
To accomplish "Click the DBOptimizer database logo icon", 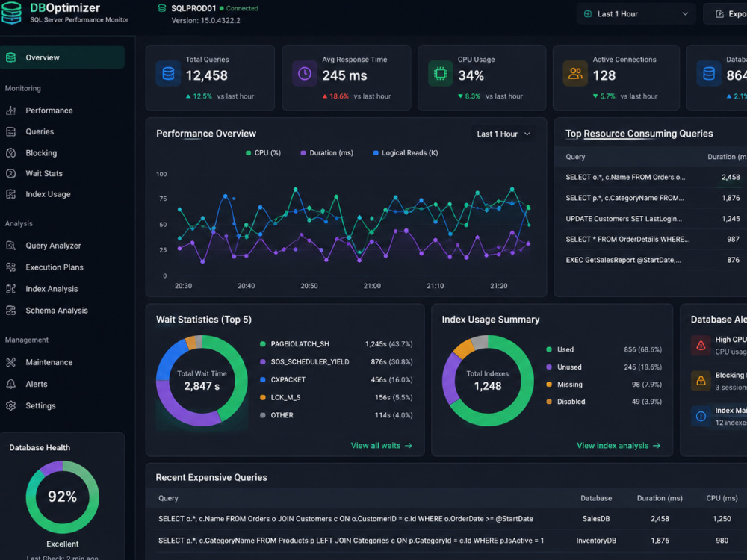I will [x=11, y=13].
